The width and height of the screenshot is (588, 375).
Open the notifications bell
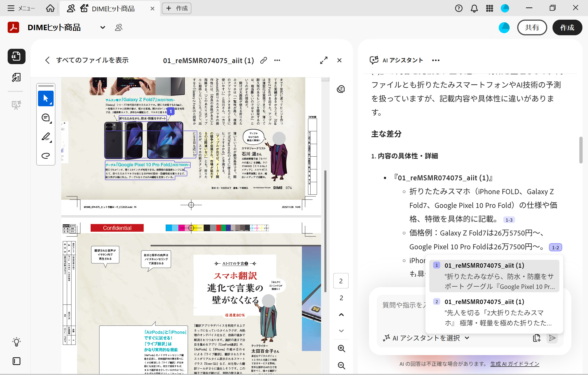point(474,8)
